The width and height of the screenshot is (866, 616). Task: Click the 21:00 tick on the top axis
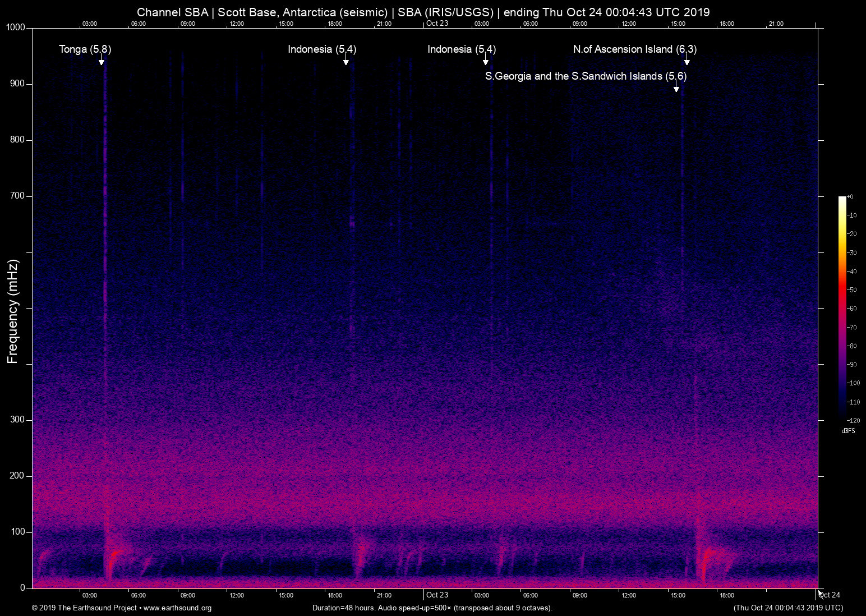pyautogui.click(x=776, y=24)
